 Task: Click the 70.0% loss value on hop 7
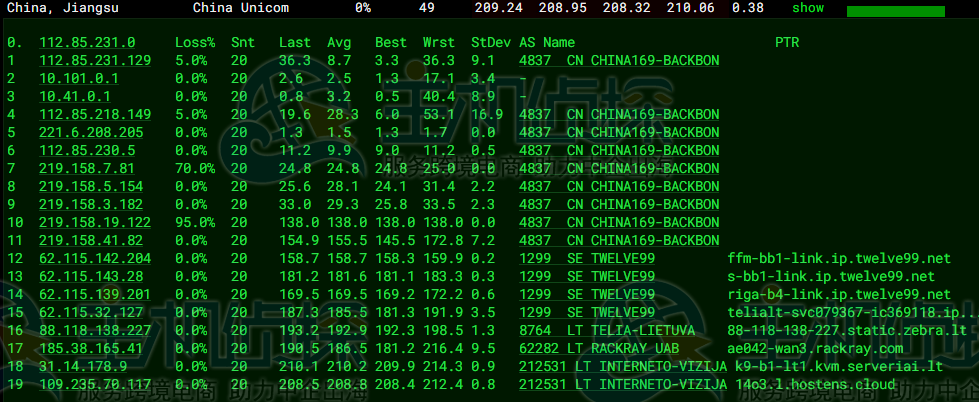pos(195,169)
